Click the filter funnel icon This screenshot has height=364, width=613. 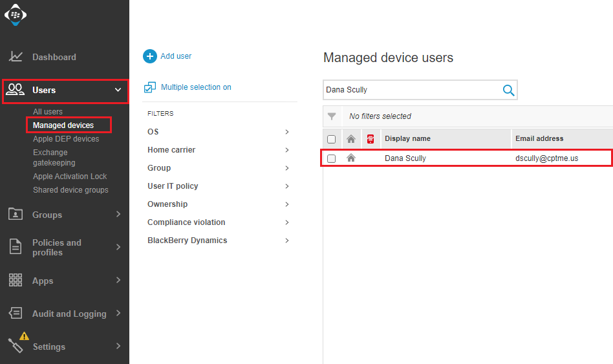[332, 116]
